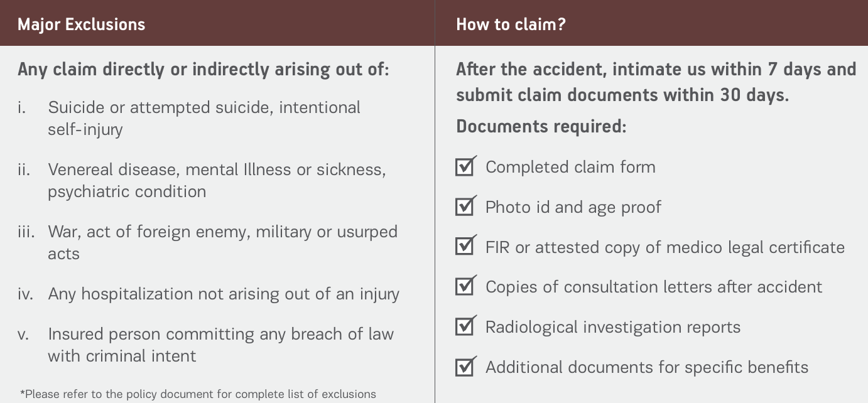This screenshot has height=403, width=868.
Task: Tick the Completed claim form checkbox
Action: point(465,167)
